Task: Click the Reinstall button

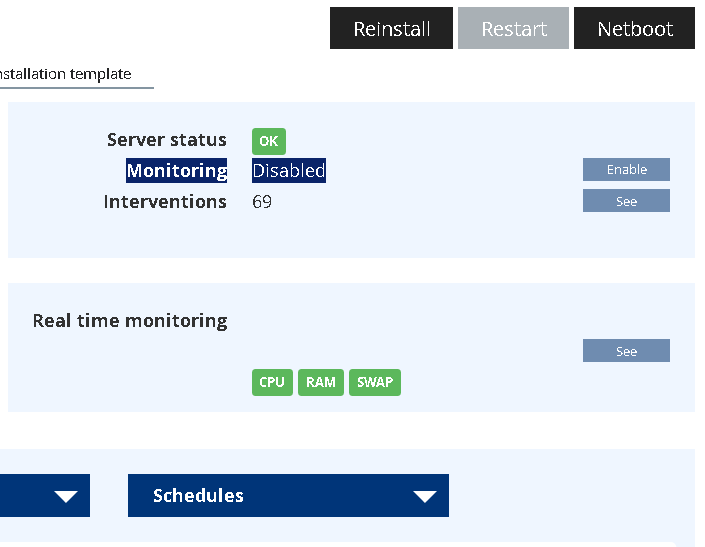Action: 392,29
